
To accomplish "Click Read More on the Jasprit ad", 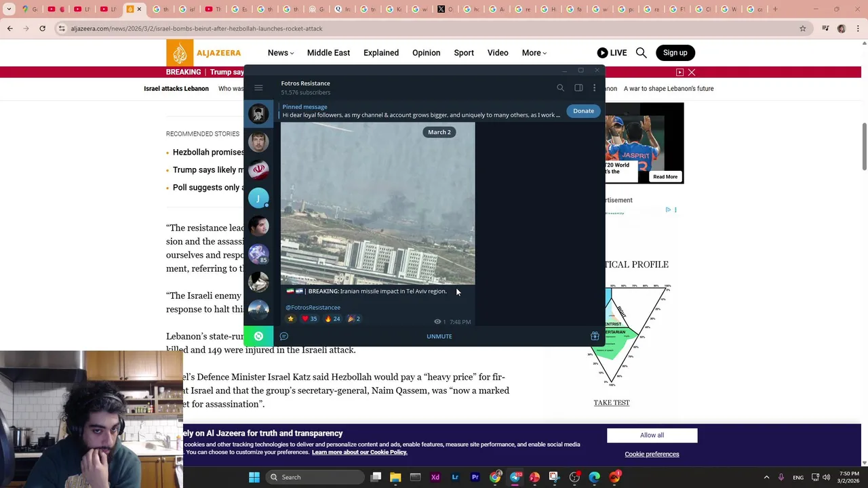I will point(665,177).
